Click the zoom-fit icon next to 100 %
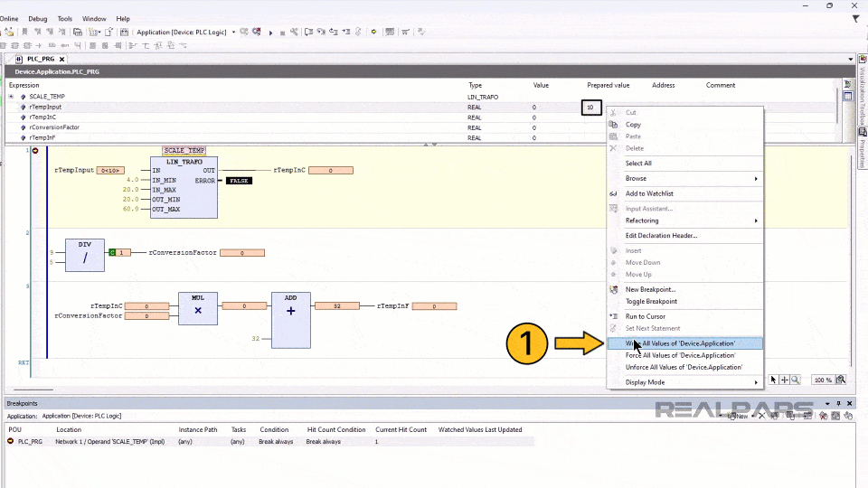Viewport: 868px width, 488px height. pyautogui.click(x=841, y=380)
